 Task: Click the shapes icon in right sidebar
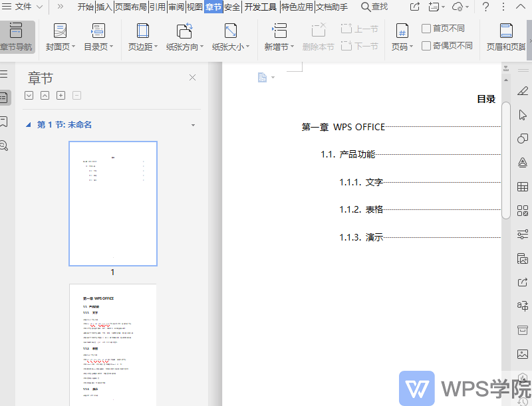523,139
